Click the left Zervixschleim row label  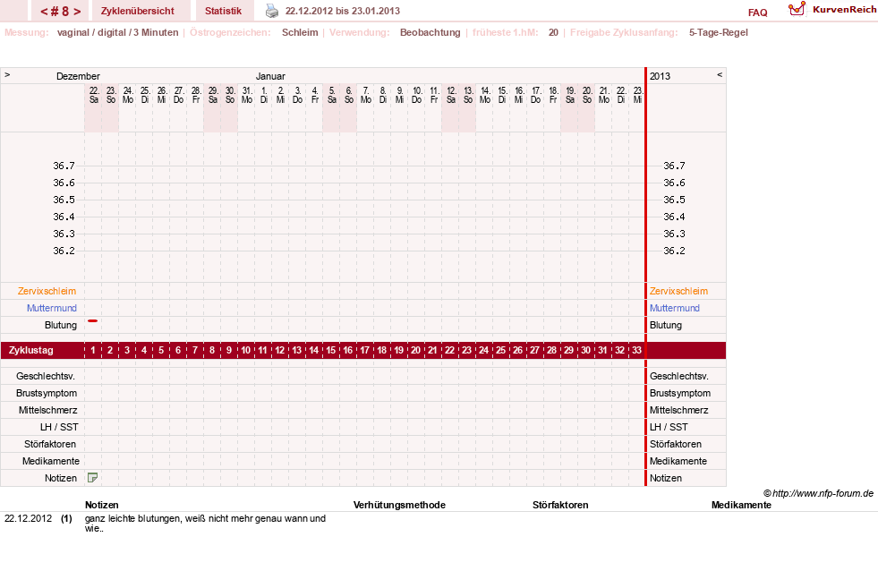pos(47,291)
